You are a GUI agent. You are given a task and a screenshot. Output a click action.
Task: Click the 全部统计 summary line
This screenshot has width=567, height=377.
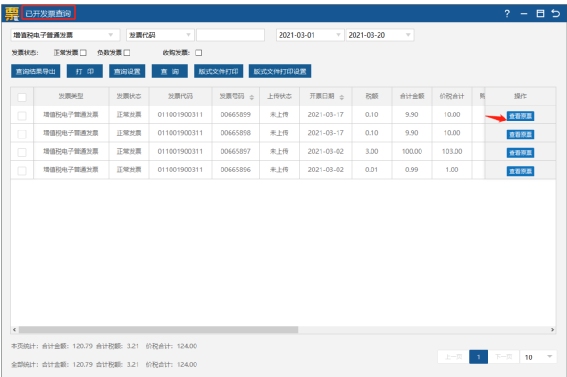click(104, 365)
